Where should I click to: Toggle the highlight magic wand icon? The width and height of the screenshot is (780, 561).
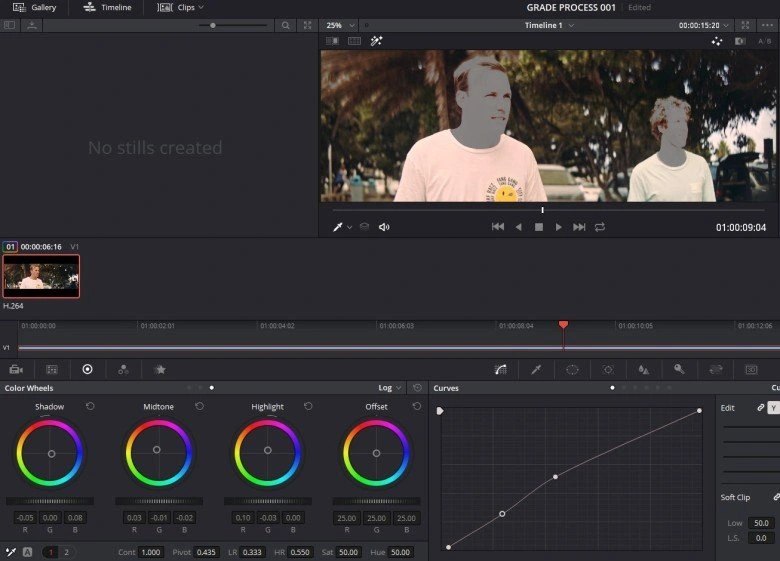coord(377,41)
